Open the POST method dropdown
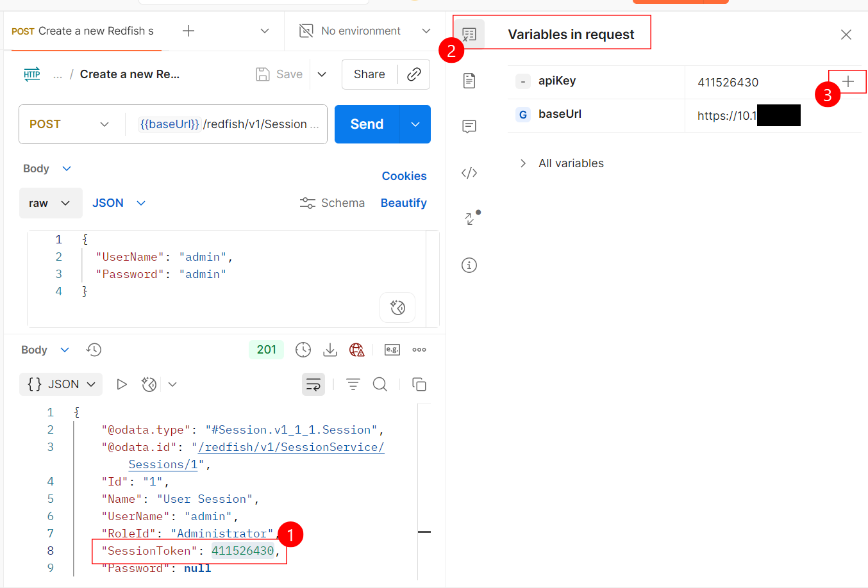Screen dimensions: 868x588 [x=69, y=124]
